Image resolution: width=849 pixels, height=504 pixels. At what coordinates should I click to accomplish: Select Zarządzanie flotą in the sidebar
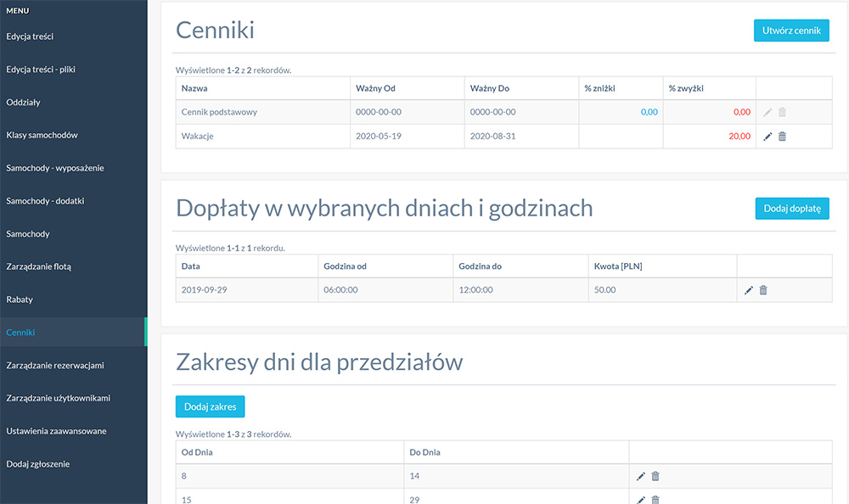coord(38,266)
